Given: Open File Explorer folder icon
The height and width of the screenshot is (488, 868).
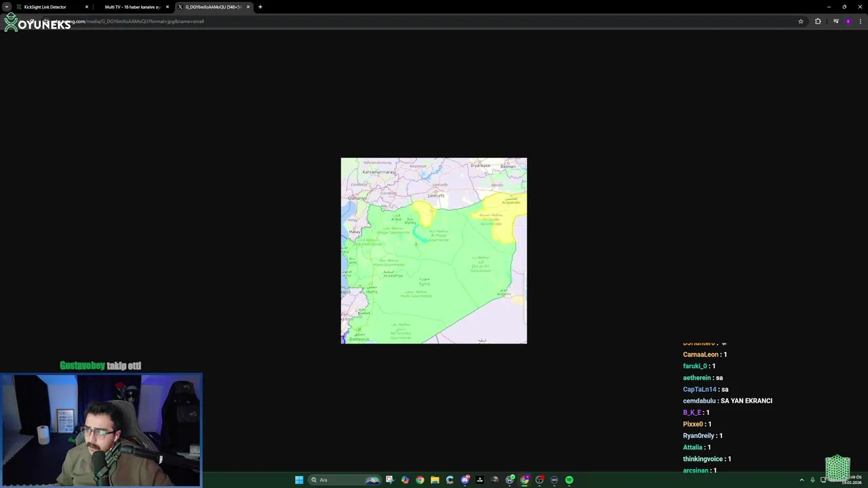Looking at the screenshot, I should (x=435, y=480).
